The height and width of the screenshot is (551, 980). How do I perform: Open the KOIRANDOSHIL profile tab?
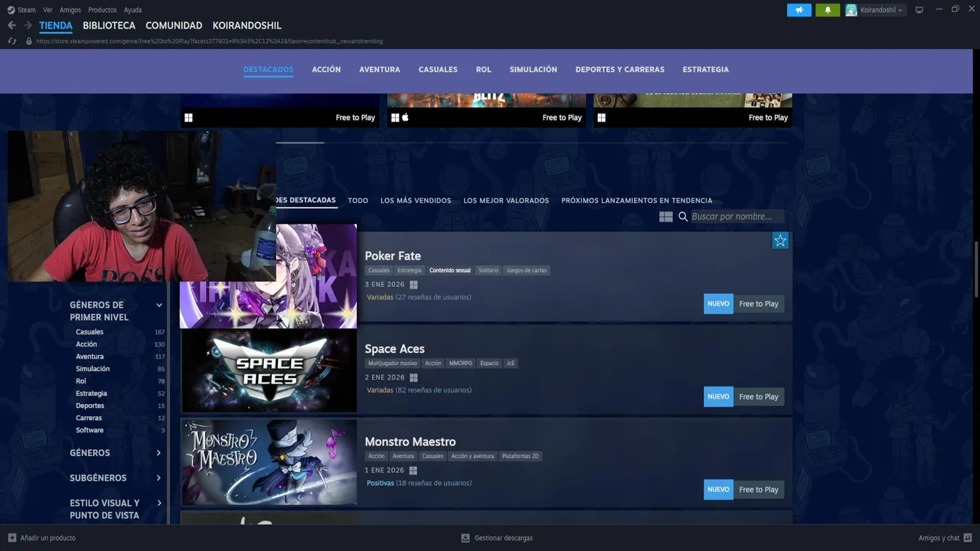pyautogui.click(x=247, y=25)
